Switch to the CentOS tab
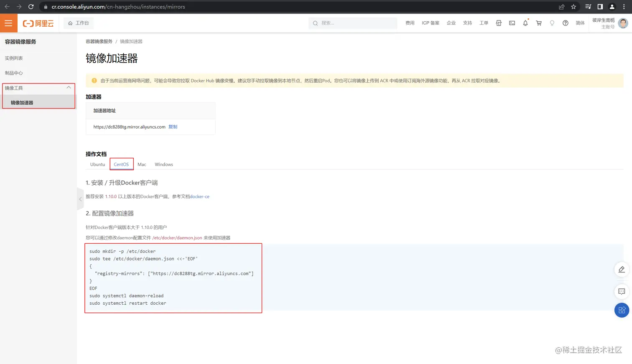The image size is (632, 364). pyautogui.click(x=121, y=164)
